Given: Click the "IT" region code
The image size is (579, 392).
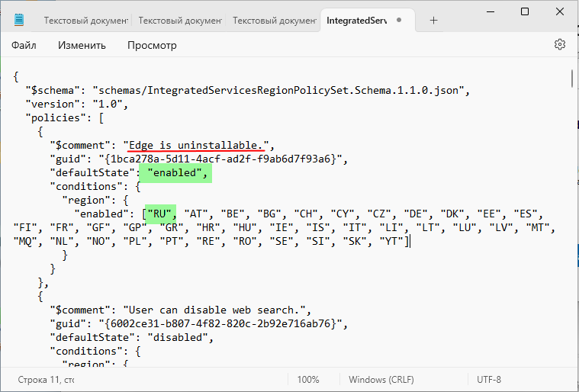Looking at the screenshot, I should (355, 227).
